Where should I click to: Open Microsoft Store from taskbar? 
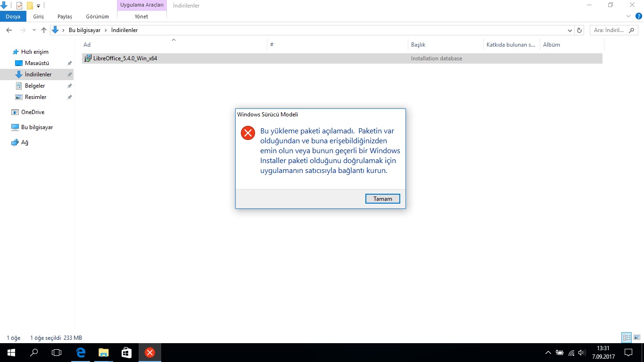coord(126,353)
